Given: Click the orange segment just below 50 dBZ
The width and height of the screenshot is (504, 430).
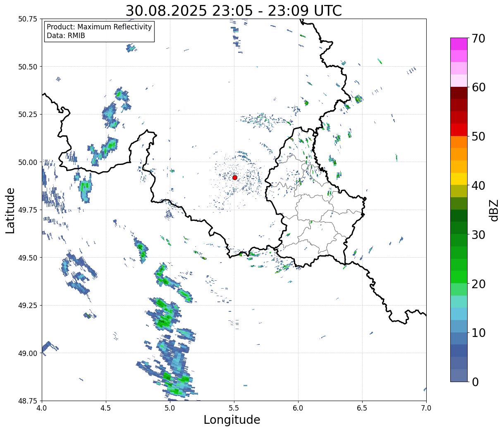Looking at the screenshot, I should pyautogui.click(x=459, y=142).
